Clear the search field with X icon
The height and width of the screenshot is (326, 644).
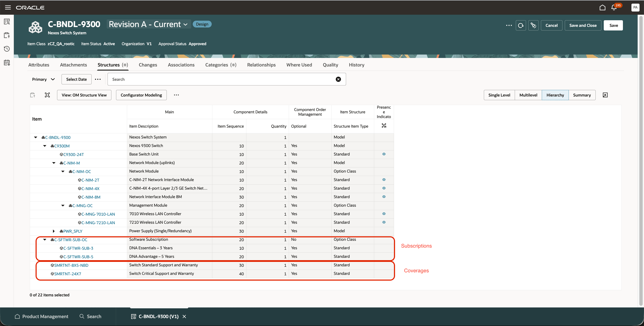click(x=338, y=79)
